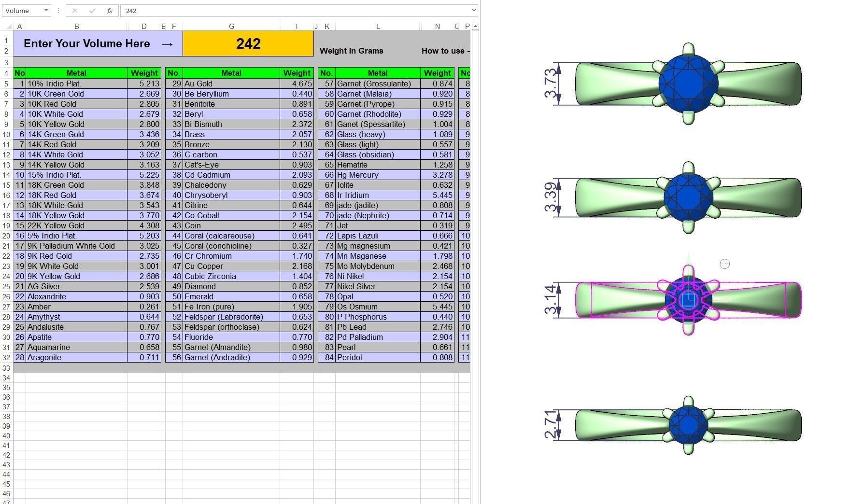Select the 'Weight in Grams' label cell
The width and height of the screenshot is (865, 504).
click(352, 51)
